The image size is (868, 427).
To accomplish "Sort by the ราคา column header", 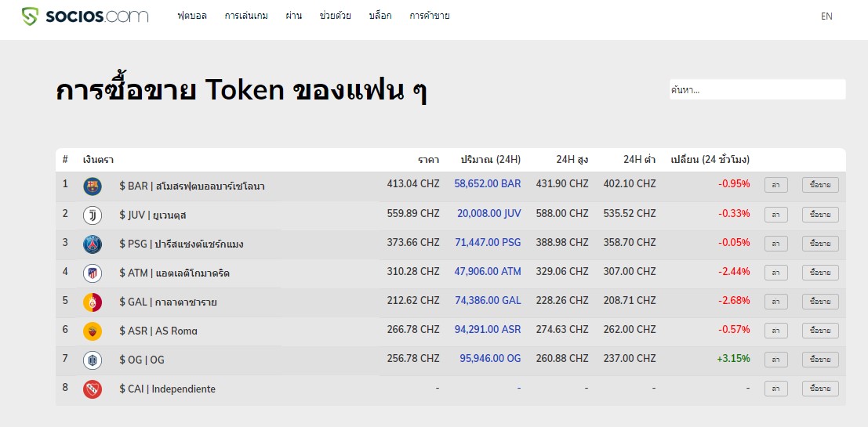I will click(x=428, y=160).
